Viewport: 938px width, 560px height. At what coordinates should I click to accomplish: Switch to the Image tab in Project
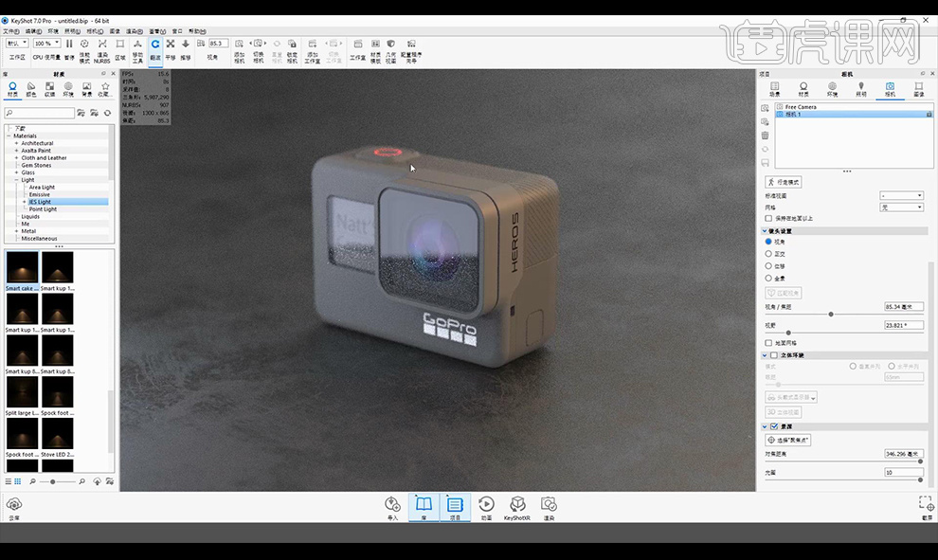tap(919, 89)
